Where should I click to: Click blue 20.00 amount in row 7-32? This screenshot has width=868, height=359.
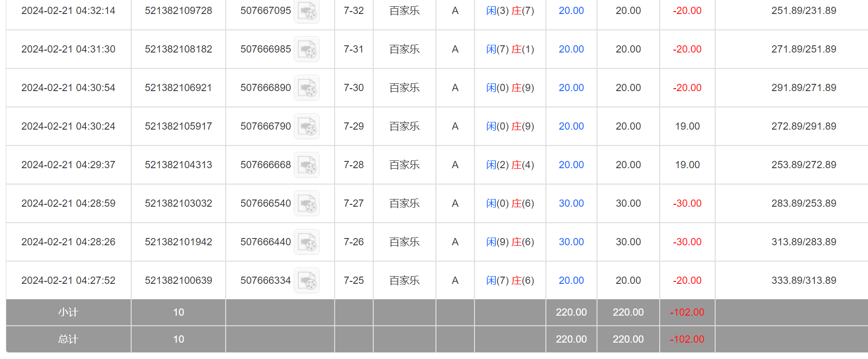tap(571, 11)
